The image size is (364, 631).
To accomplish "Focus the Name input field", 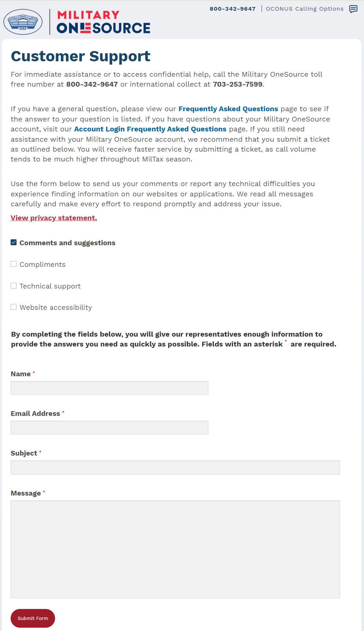I will (109, 388).
